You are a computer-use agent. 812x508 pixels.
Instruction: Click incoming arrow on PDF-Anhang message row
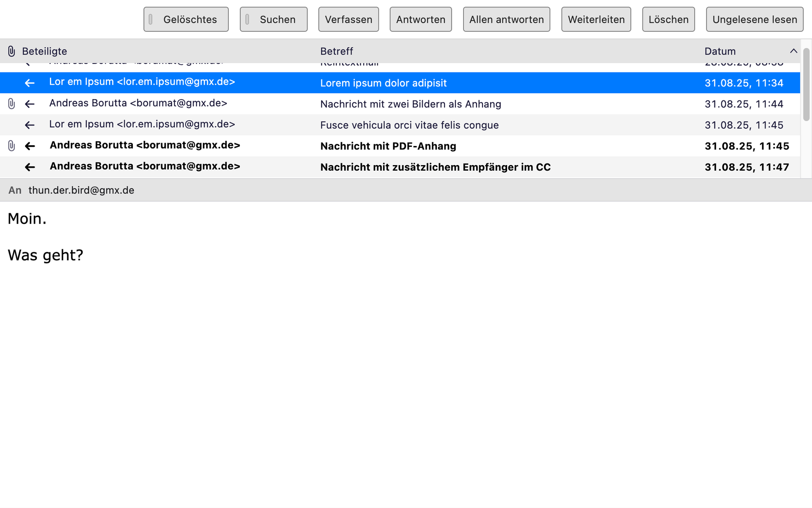click(x=30, y=146)
